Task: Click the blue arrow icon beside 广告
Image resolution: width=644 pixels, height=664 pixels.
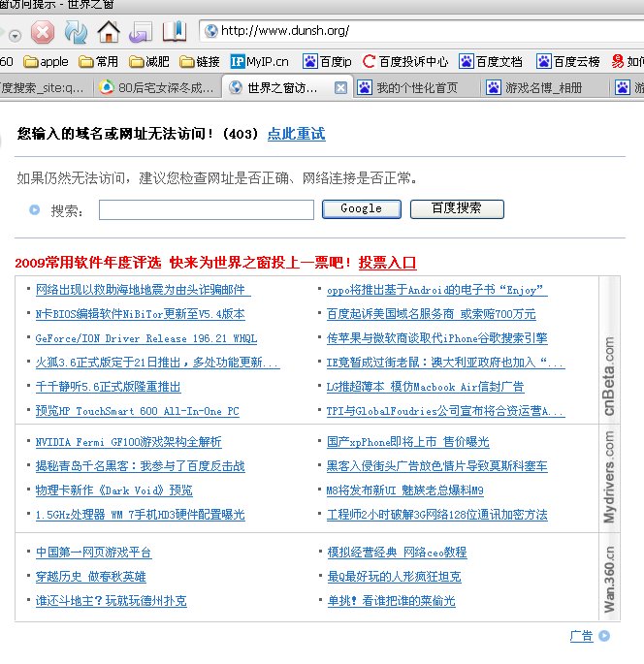Action: pos(604,636)
